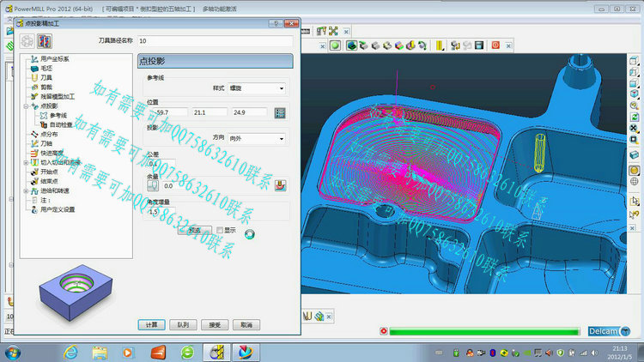Click the colored toolpath strategy icon beside name field
Image resolution: width=644 pixels, height=362 pixels.
(x=45, y=41)
